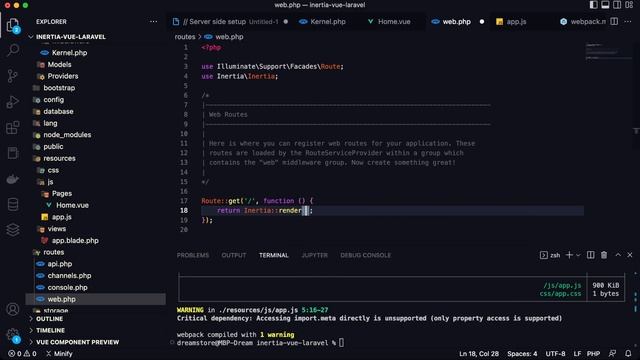Open the Run and Debug view icon

coord(13,102)
